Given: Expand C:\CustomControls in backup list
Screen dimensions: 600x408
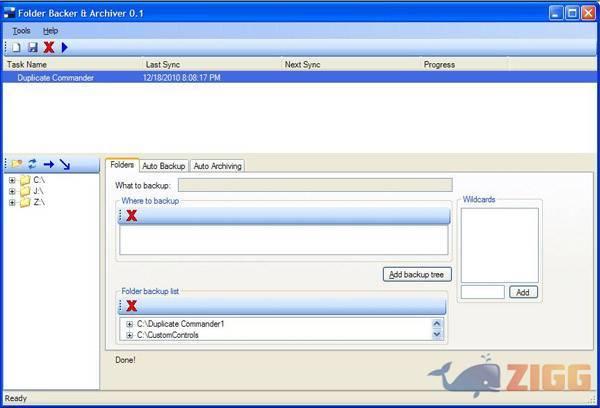Looking at the screenshot, I should 129,335.
